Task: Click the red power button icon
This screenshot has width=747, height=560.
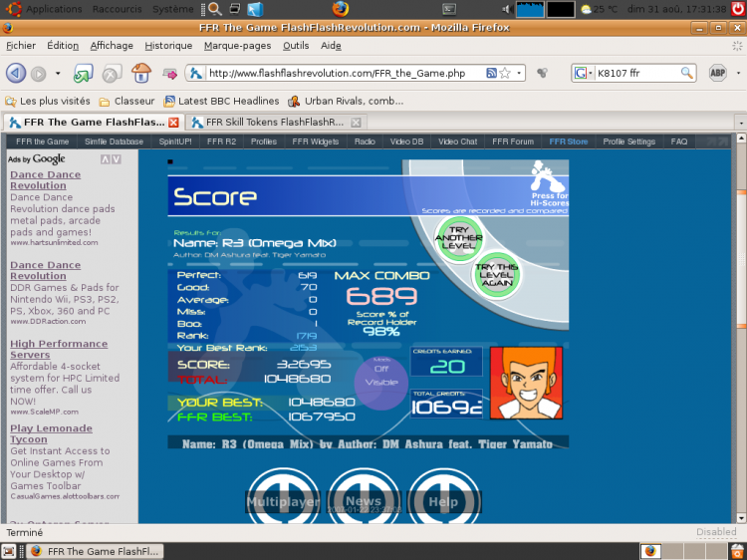Action: pyautogui.click(x=738, y=9)
